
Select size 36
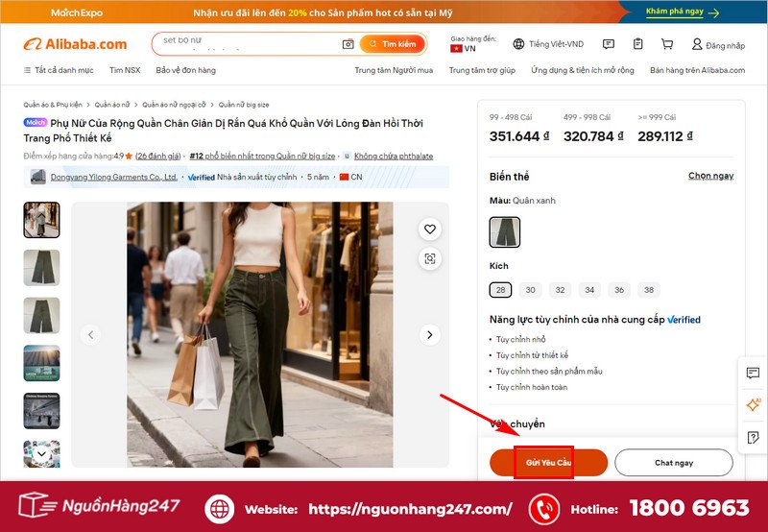pos(619,290)
